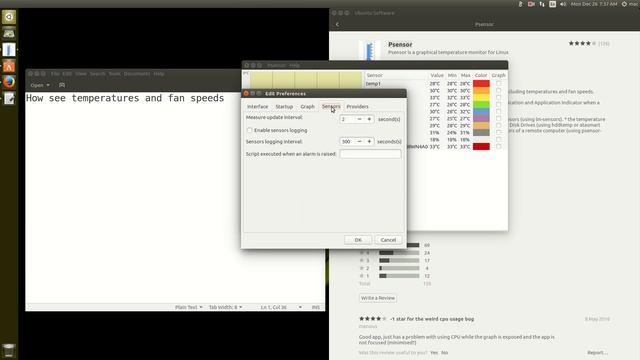Increase sensors logging interval with plus
This screenshot has width=640, height=360.
(369, 142)
